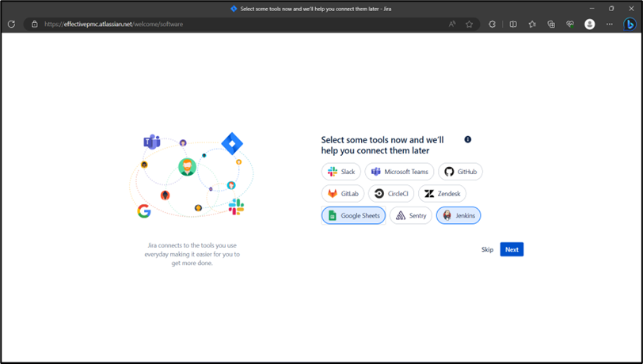Minimize the browser window
This screenshot has height=364, width=643.
592,9
